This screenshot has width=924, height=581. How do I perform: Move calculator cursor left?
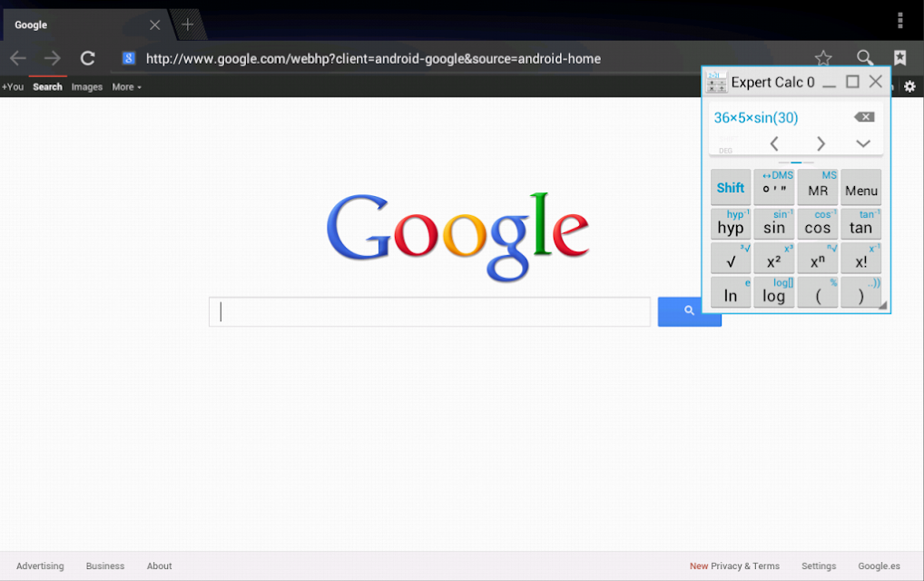coord(774,143)
